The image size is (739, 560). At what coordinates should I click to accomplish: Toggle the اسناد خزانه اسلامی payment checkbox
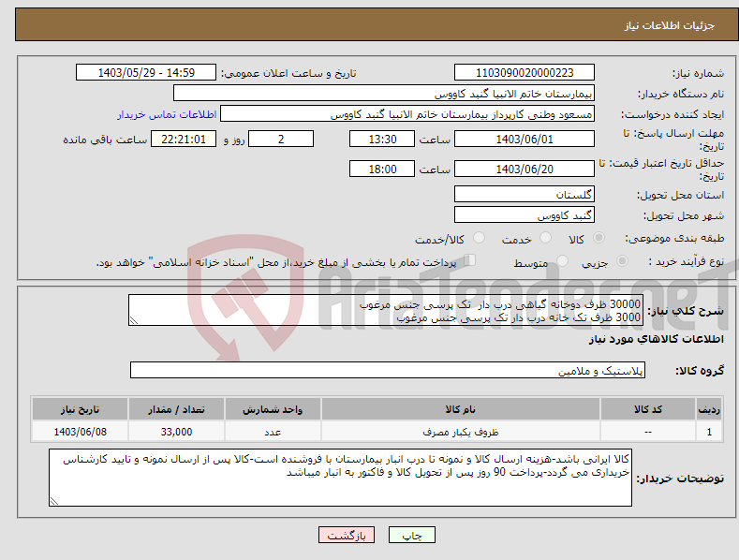(470, 260)
